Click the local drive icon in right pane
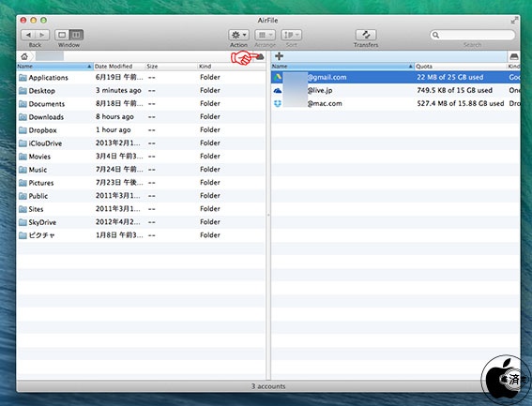The height and width of the screenshot is (406, 532). tap(514, 56)
